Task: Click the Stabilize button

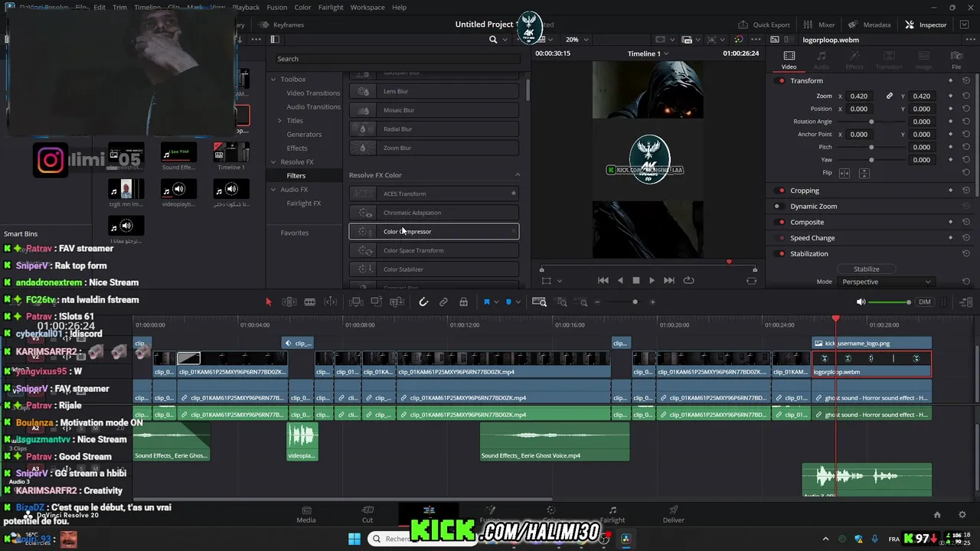Action: [867, 269]
